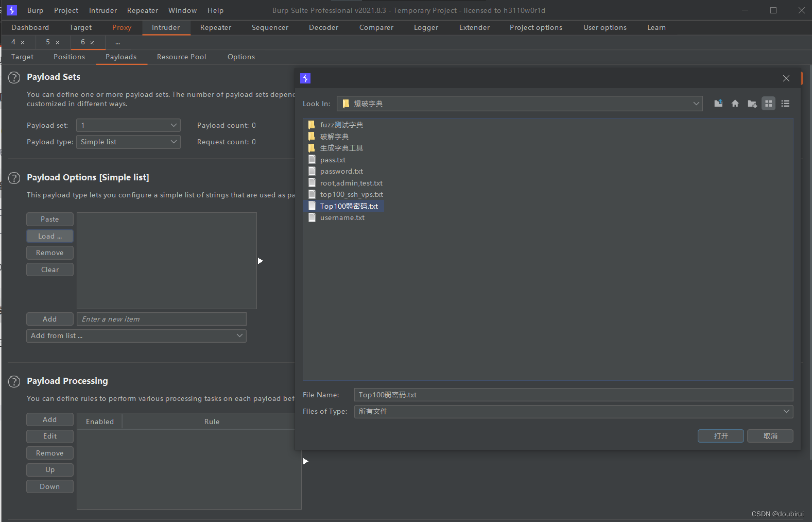812x522 pixels.
Task: Click the Clear button
Action: [50, 270]
